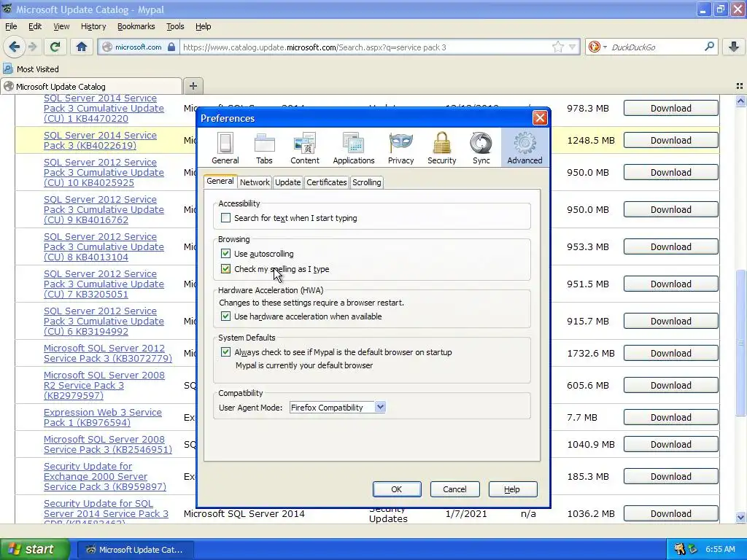The image size is (747, 560).
Task: Toggle Always check default browser on startup
Action: (x=225, y=352)
